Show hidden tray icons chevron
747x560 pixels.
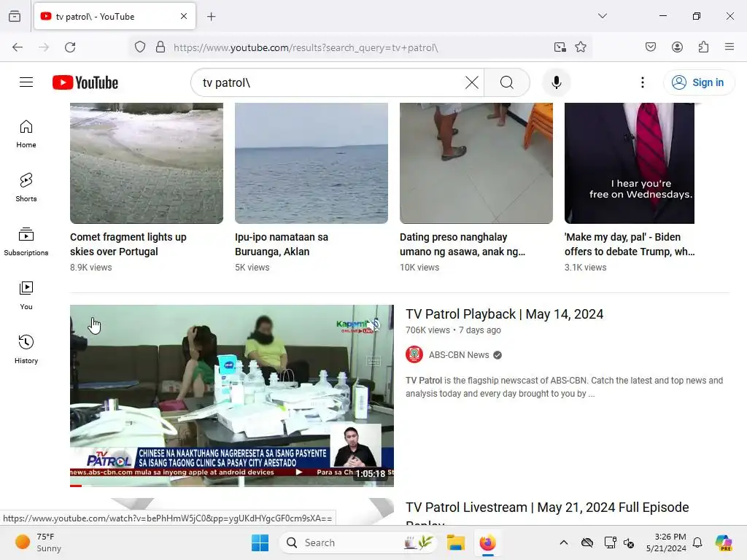[x=564, y=542]
